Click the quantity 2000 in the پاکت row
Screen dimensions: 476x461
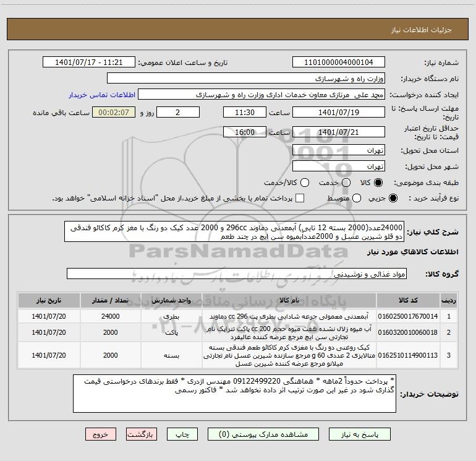tap(110, 332)
